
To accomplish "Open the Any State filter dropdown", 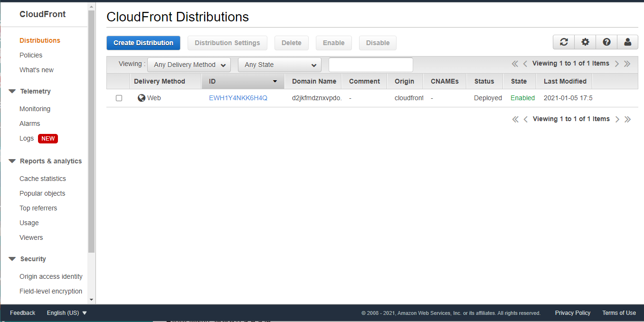I will pyautogui.click(x=280, y=65).
